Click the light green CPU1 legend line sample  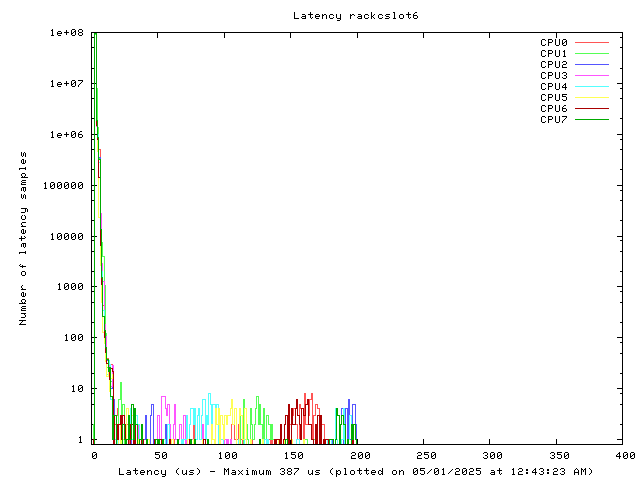coord(592,53)
